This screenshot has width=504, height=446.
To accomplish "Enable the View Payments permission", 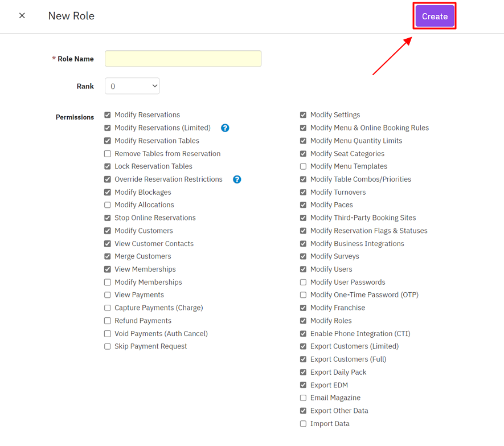I will [x=108, y=295].
